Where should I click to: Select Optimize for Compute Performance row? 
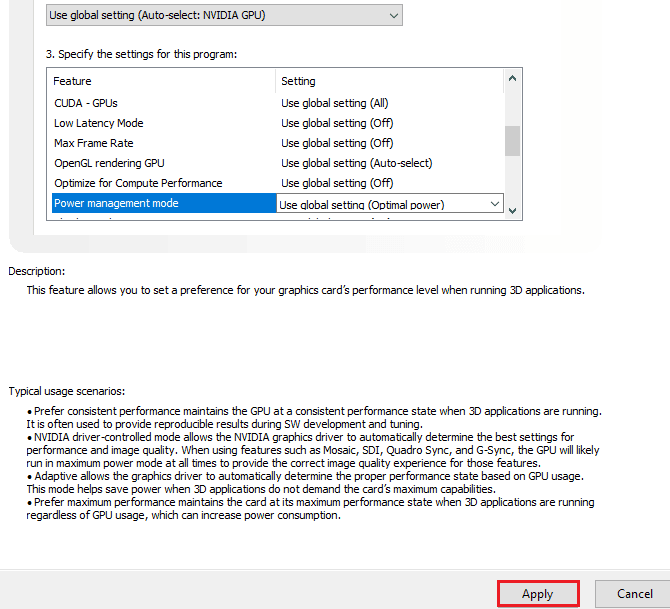coord(278,183)
